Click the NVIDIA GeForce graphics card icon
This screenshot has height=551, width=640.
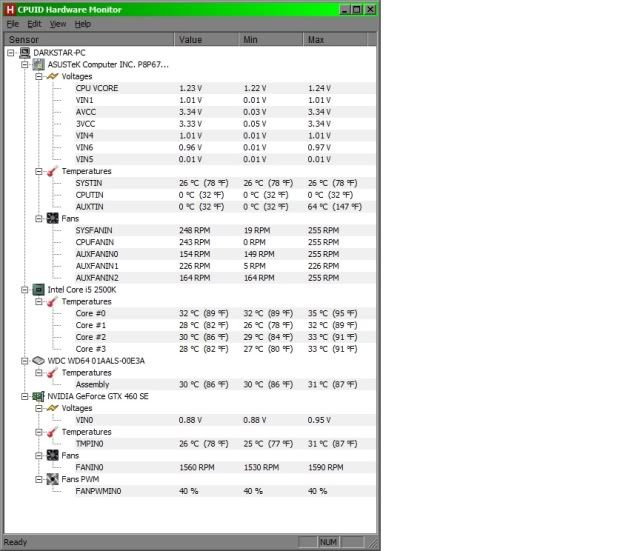38,396
